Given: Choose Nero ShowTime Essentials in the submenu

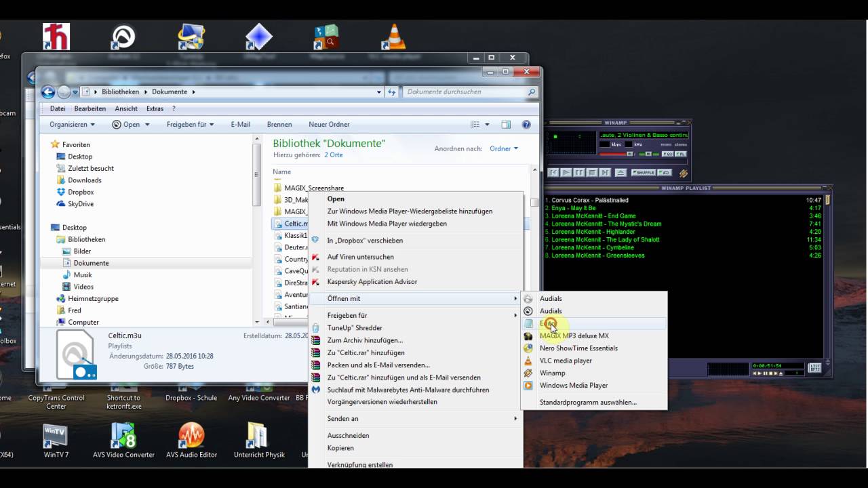Looking at the screenshot, I should 594,348.
